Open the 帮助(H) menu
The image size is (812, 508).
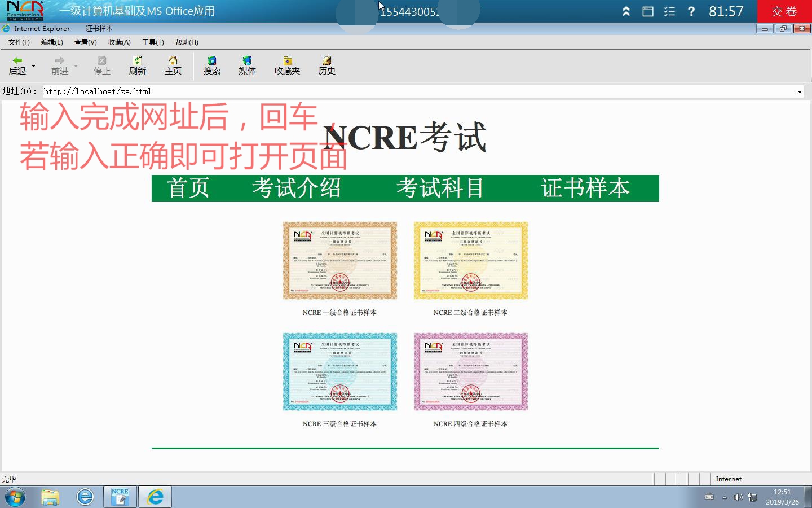pyautogui.click(x=187, y=42)
